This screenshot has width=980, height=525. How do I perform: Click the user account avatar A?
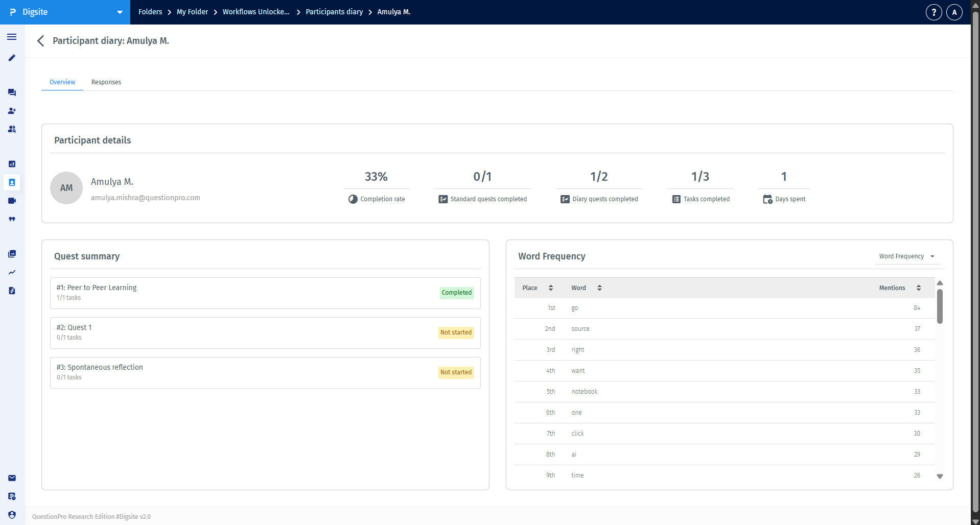[954, 12]
